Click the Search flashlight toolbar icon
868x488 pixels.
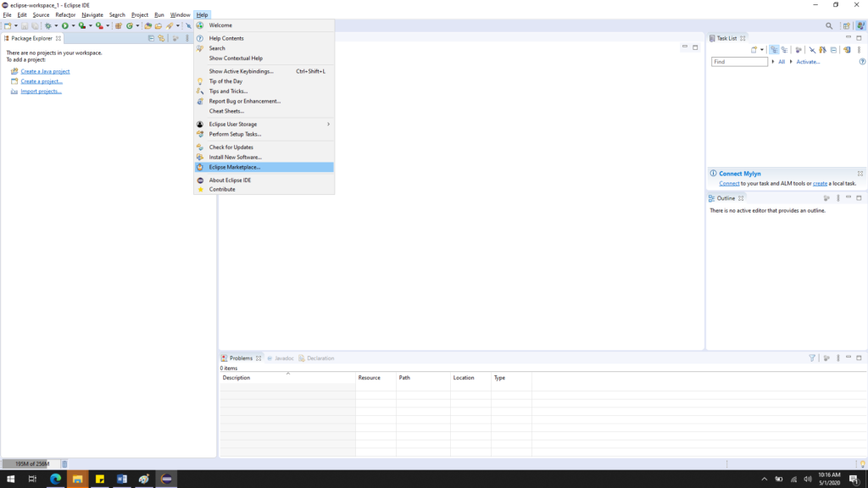170,26
